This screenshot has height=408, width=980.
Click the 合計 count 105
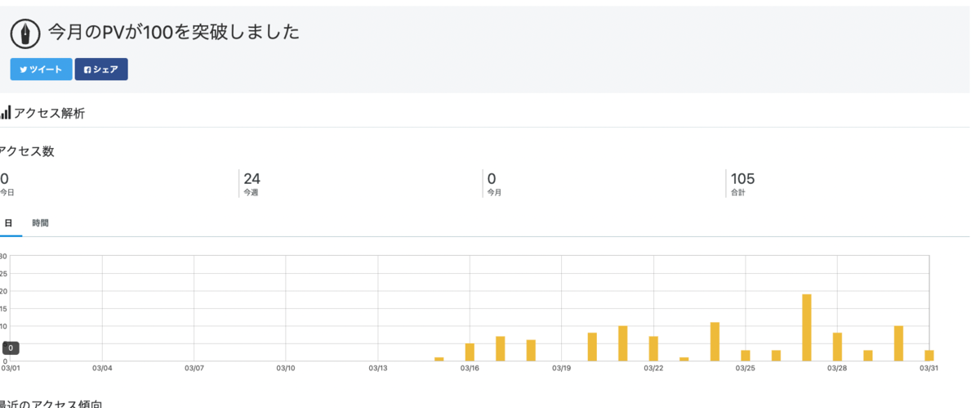coord(743,178)
